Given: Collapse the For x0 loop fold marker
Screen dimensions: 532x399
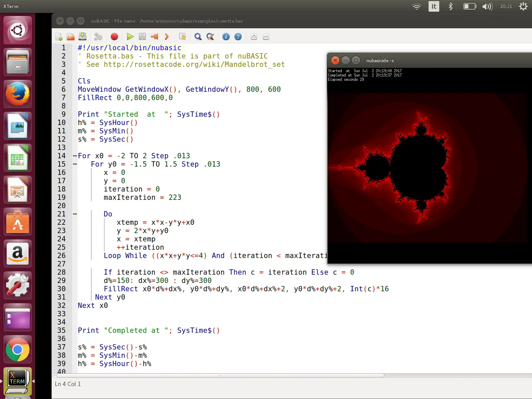Looking at the screenshot, I should pos(75,156).
